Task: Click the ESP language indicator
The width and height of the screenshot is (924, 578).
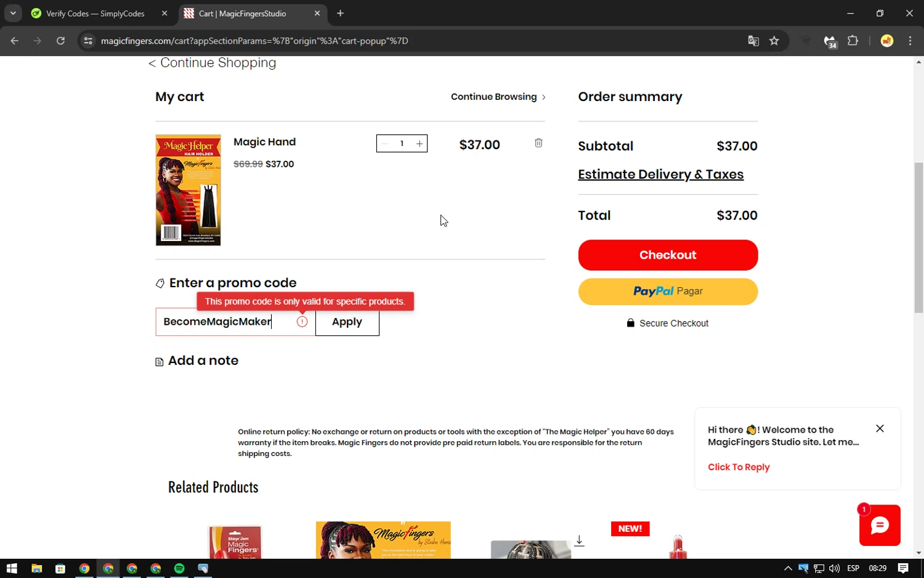Action: (853, 568)
